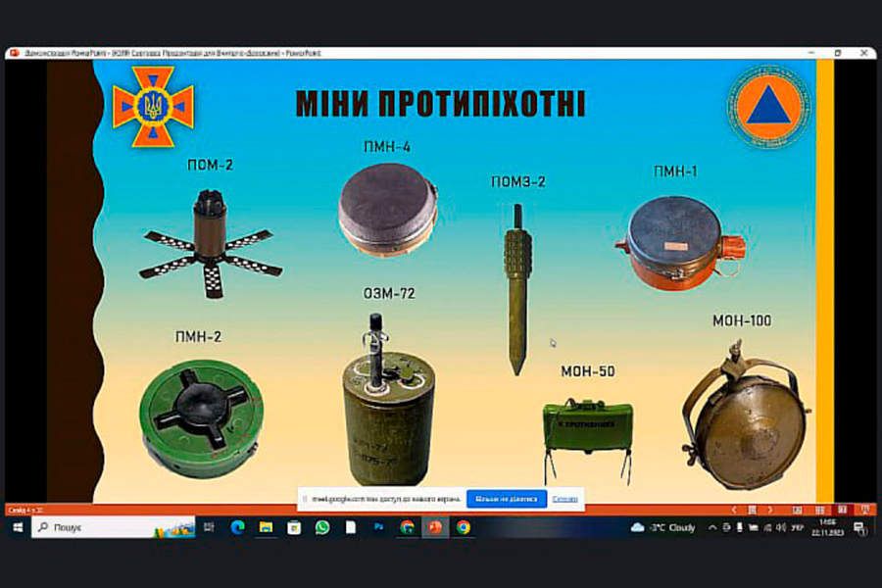Restore down the PowerPoint window
882x588 pixels.
coord(838,53)
